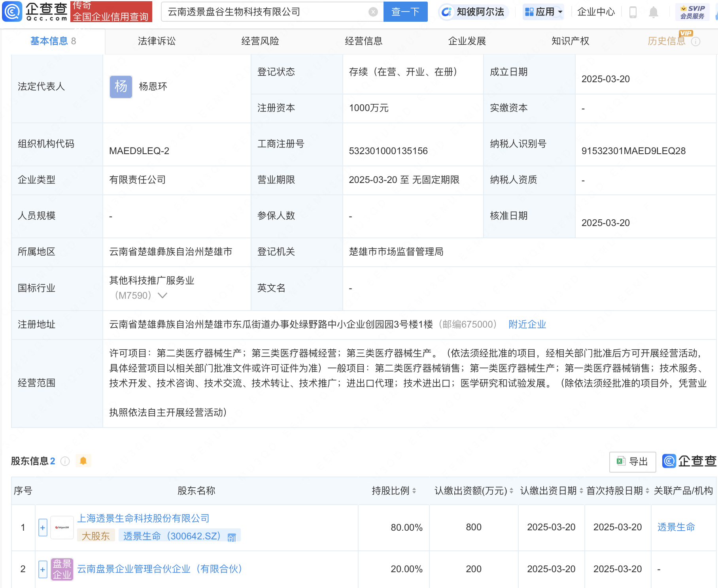Click the info icon next to 历史信息

click(695, 41)
